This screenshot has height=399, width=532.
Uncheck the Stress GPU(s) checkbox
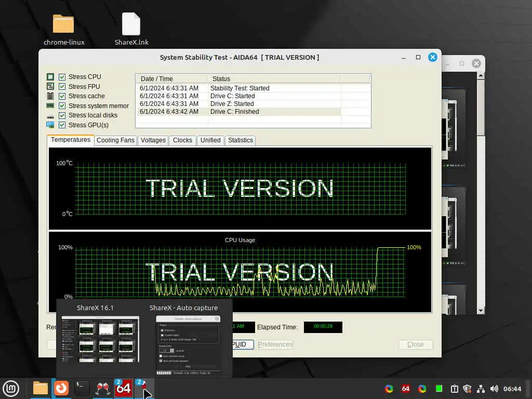click(62, 125)
